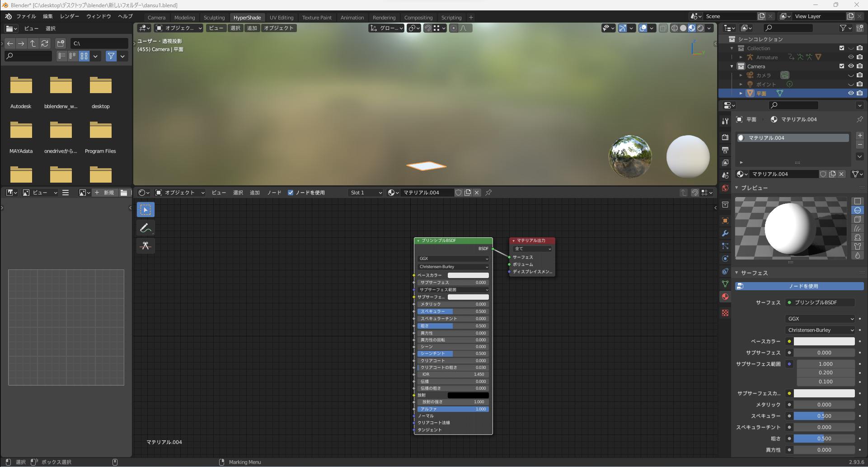Select the Links Cut tool icon
This screenshot has height=467, width=868.
(x=145, y=246)
